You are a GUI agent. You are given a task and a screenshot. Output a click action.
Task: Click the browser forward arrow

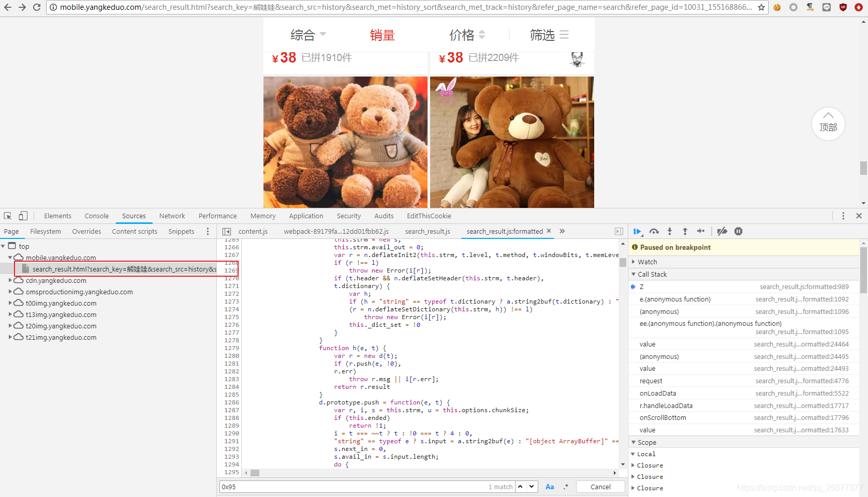coord(22,7)
